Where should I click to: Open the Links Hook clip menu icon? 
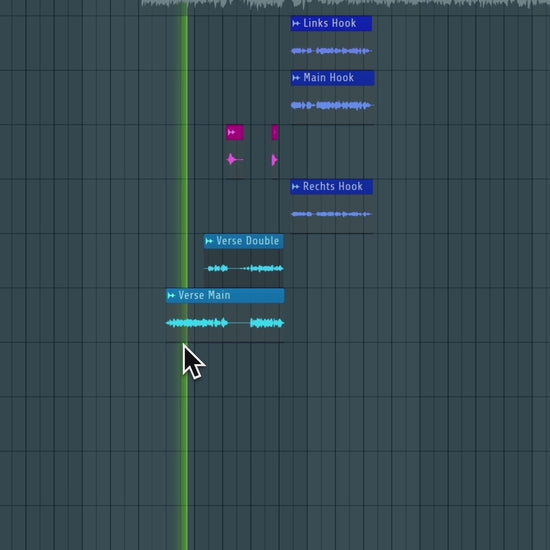(x=296, y=24)
